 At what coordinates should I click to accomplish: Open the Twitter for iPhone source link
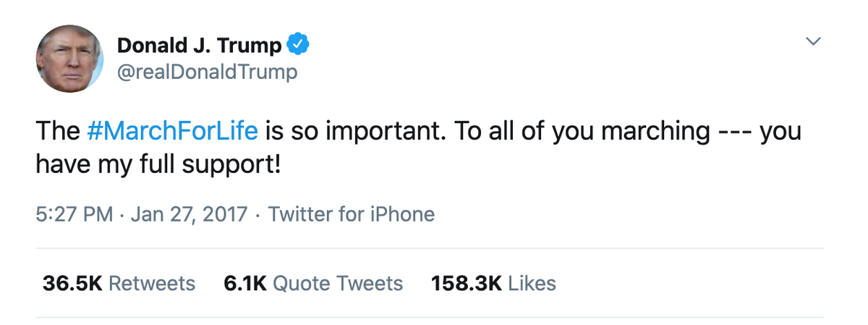point(352,214)
